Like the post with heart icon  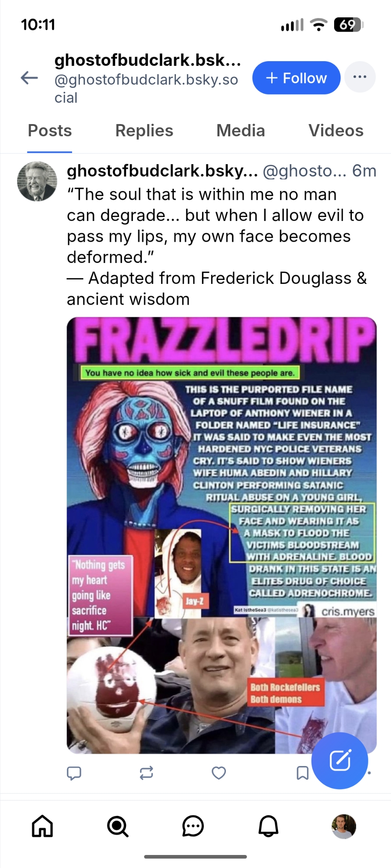219,773
